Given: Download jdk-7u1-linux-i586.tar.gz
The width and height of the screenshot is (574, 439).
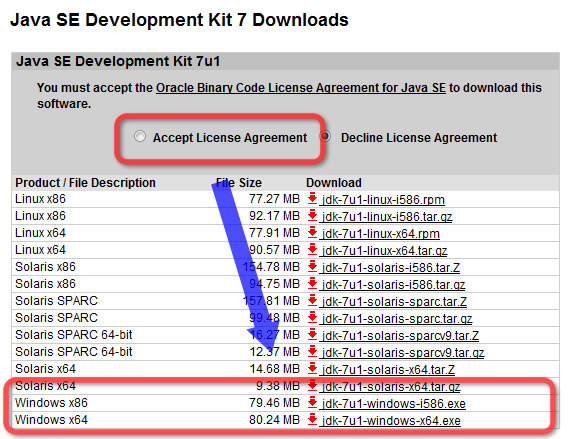Looking at the screenshot, I should tap(387, 217).
